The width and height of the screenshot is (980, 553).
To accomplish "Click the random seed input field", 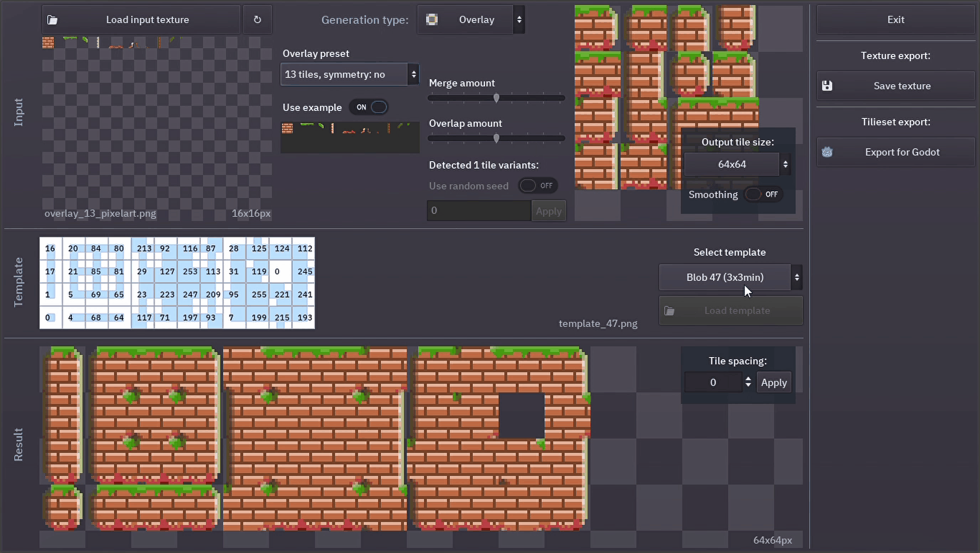I will click(x=479, y=211).
